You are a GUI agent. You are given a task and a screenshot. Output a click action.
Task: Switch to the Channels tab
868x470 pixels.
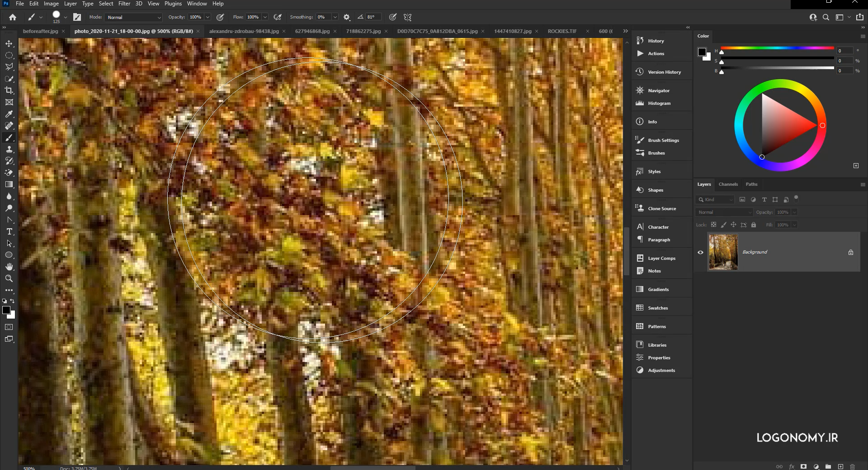point(728,184)
